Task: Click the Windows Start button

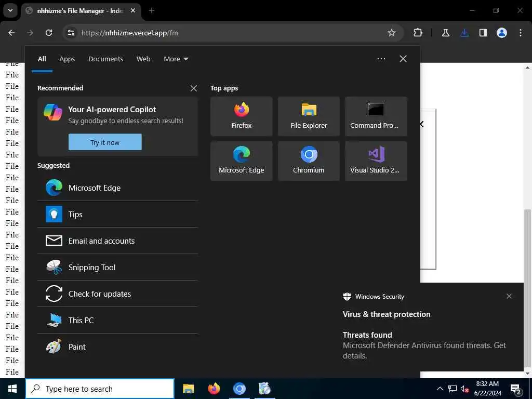Action: coord(12,389)
